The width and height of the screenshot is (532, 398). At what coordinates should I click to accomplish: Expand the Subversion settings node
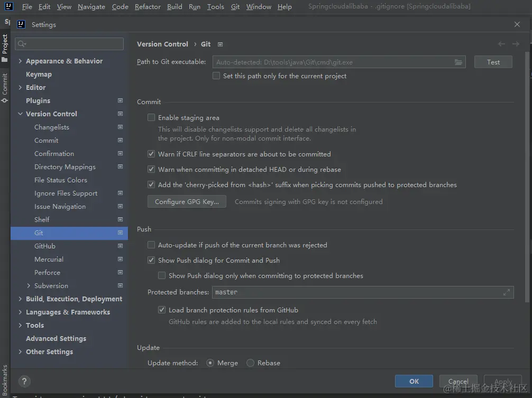tap(29, 286)
